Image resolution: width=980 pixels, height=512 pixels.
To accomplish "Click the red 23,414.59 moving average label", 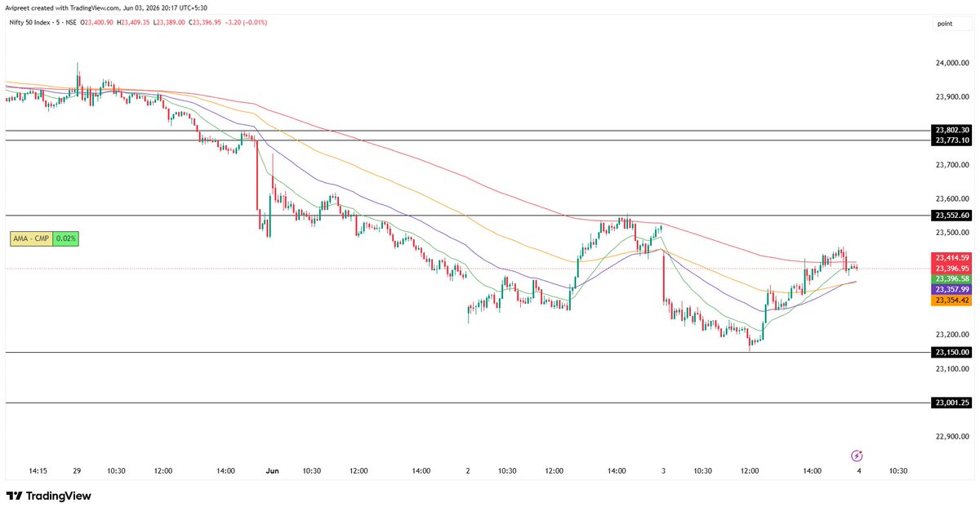I will (952, 257).
